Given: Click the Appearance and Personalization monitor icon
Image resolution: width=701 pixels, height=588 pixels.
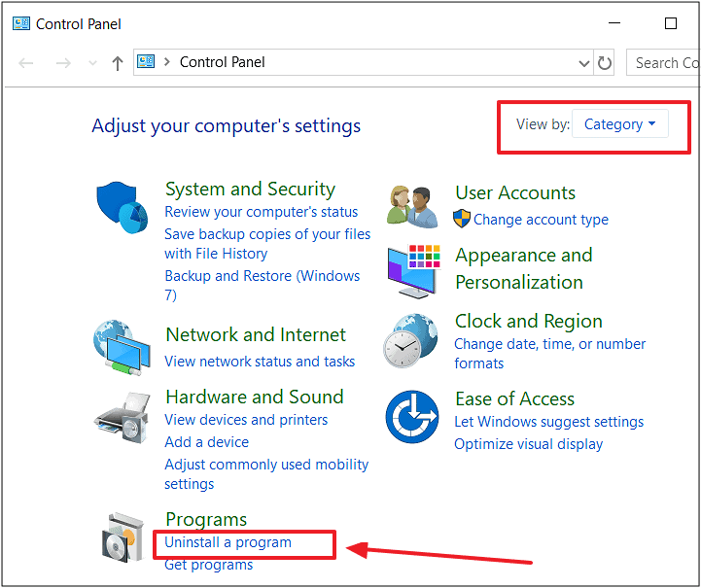Looking at the screenshot, I should [414, 271].
